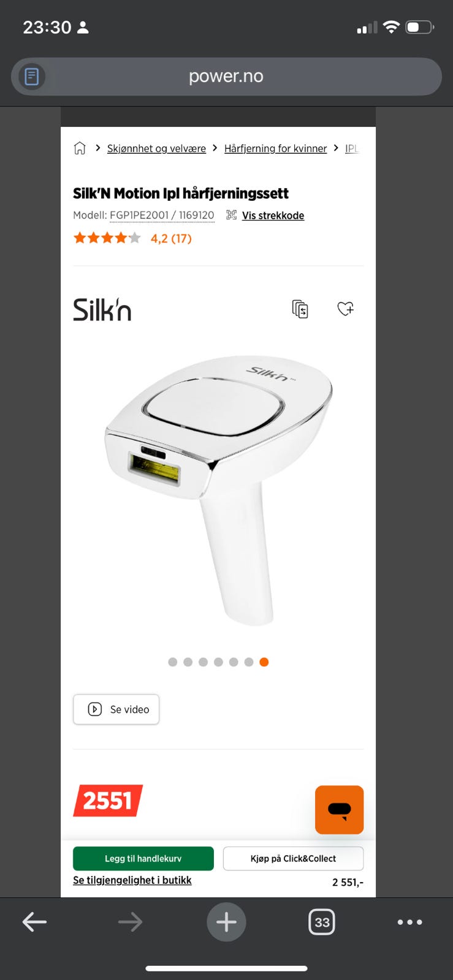Select the fourth image carousel dot
This screenshot has width=453, height=980.
click(218, 662)
